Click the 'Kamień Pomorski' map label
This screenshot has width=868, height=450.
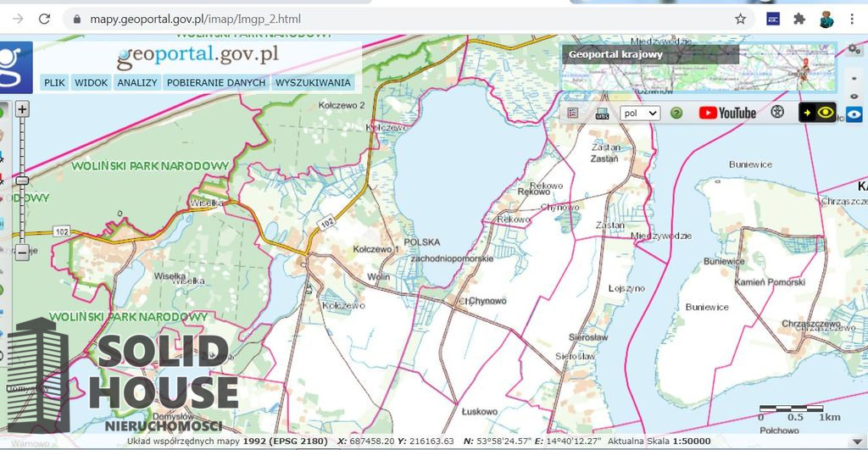(770, 282)
